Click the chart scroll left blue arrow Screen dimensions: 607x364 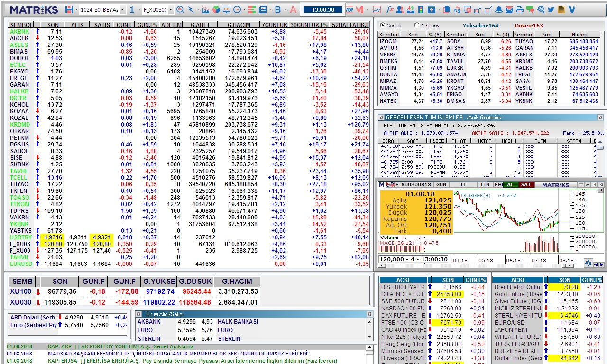point(597,264)
